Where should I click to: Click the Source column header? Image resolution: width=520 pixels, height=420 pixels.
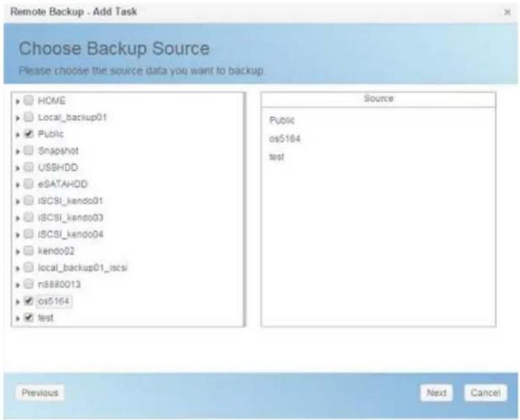click(x=379, y=98)
